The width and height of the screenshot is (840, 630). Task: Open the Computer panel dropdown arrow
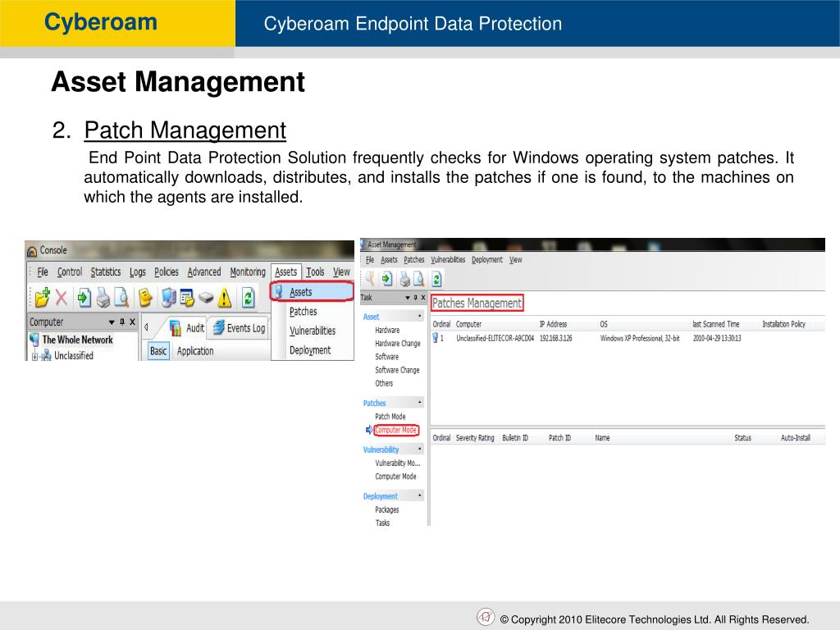click(x=112, y=322)
